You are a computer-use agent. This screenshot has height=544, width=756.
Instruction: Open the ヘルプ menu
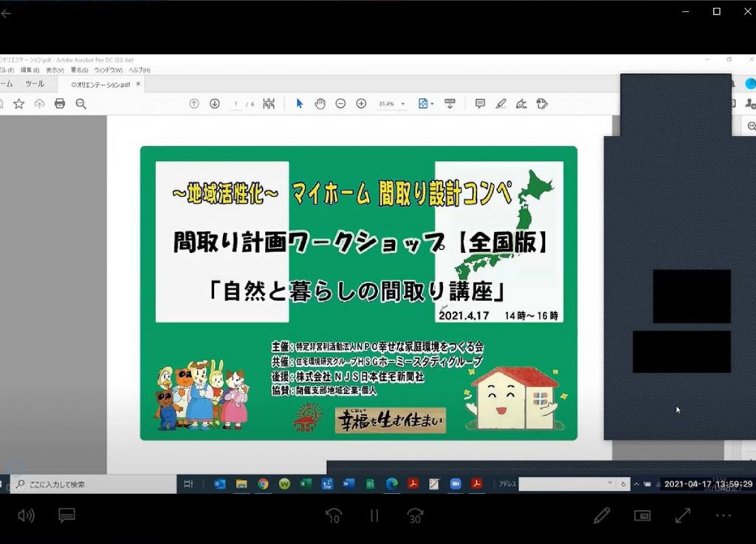click(x=140, y=70)
